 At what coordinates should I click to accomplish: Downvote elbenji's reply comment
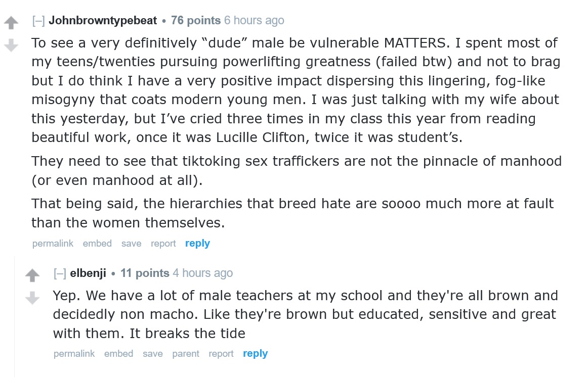tap(32, 298)
